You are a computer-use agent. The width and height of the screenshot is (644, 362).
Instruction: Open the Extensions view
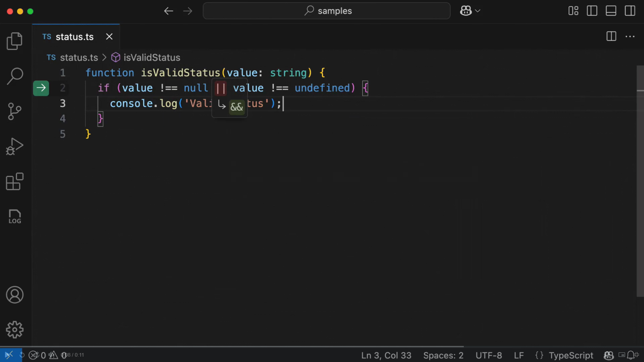pos(14,182)
